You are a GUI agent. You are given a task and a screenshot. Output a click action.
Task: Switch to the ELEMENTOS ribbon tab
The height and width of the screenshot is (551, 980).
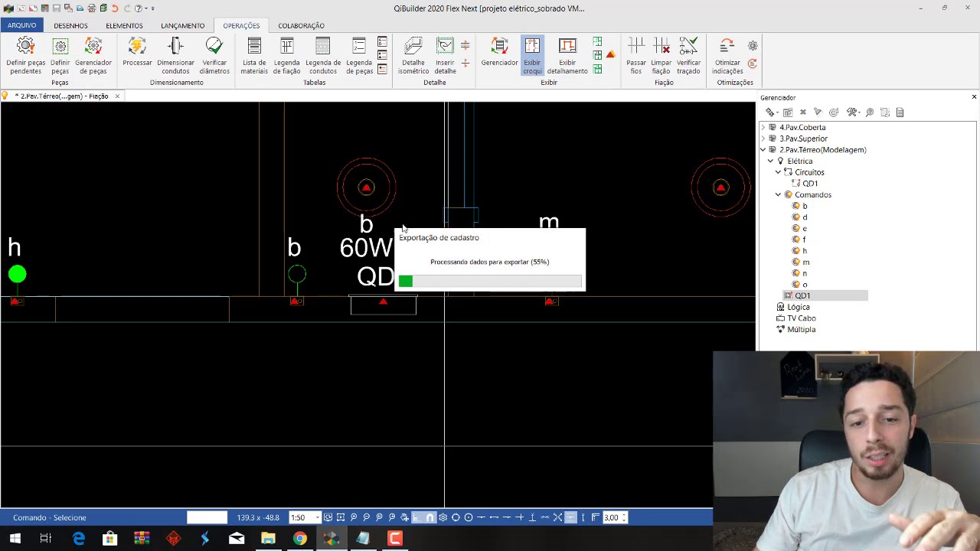coord(124,25)
